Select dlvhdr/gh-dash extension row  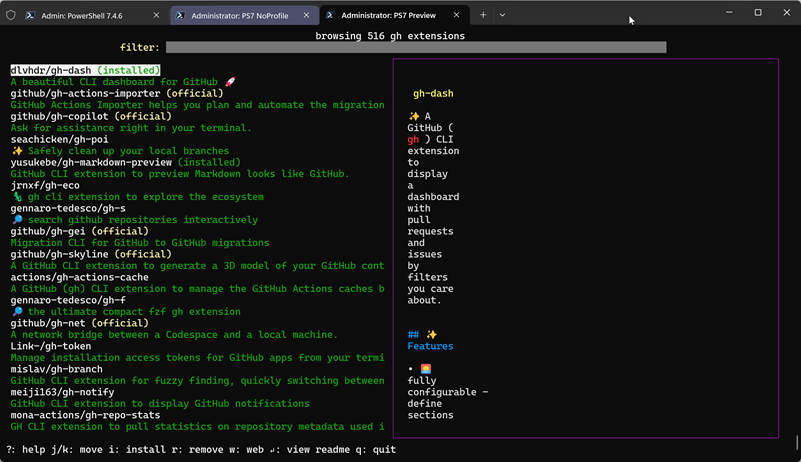85,70
